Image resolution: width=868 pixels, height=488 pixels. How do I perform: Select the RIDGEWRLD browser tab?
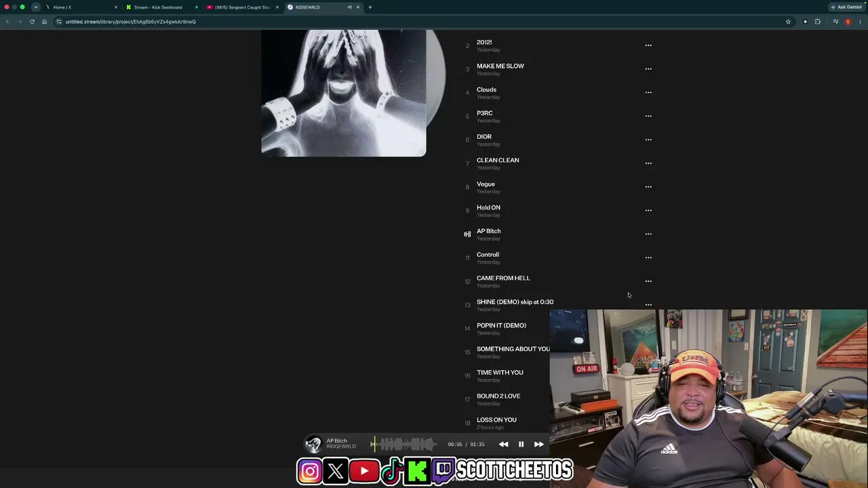323,7
